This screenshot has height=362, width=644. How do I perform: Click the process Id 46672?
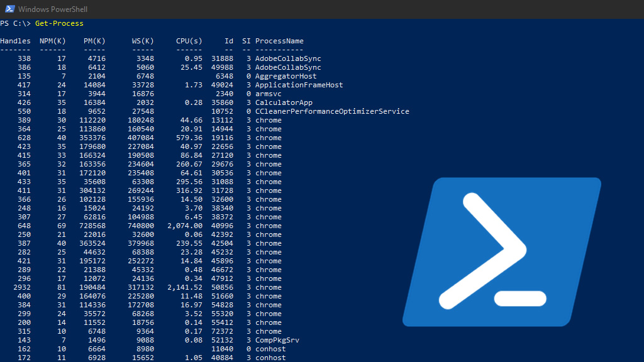pyautogui.click(x=222, y=270)
